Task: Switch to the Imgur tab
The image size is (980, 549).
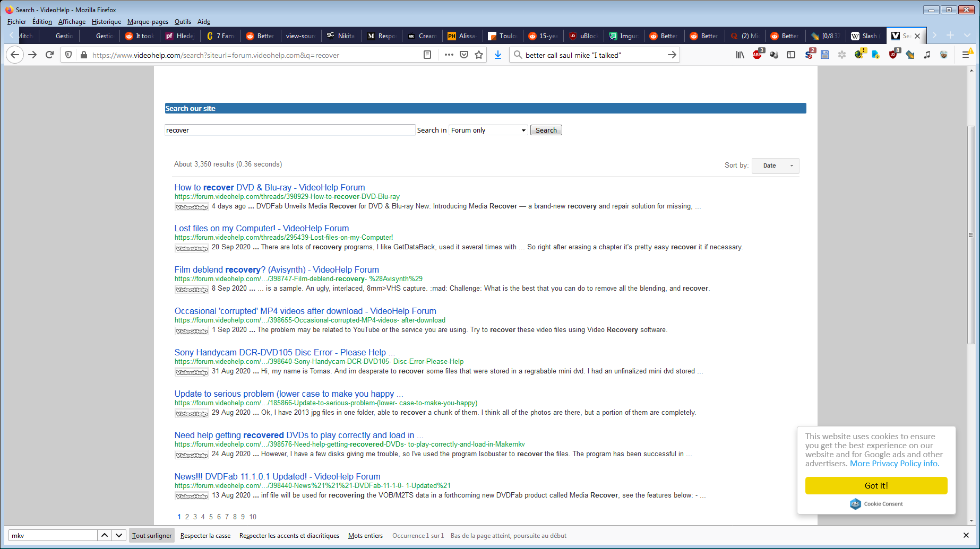Action: (624, 36)
